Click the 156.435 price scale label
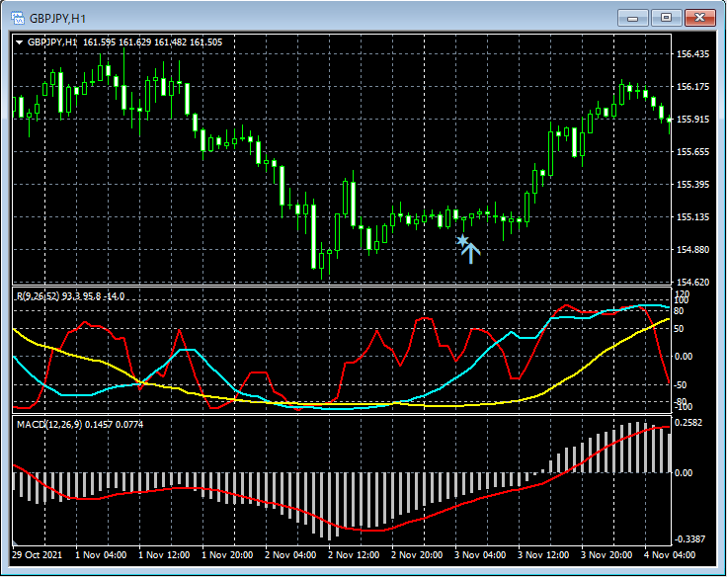Image resolution: width=728 pixels, height=578 pixels. point(695,54)
